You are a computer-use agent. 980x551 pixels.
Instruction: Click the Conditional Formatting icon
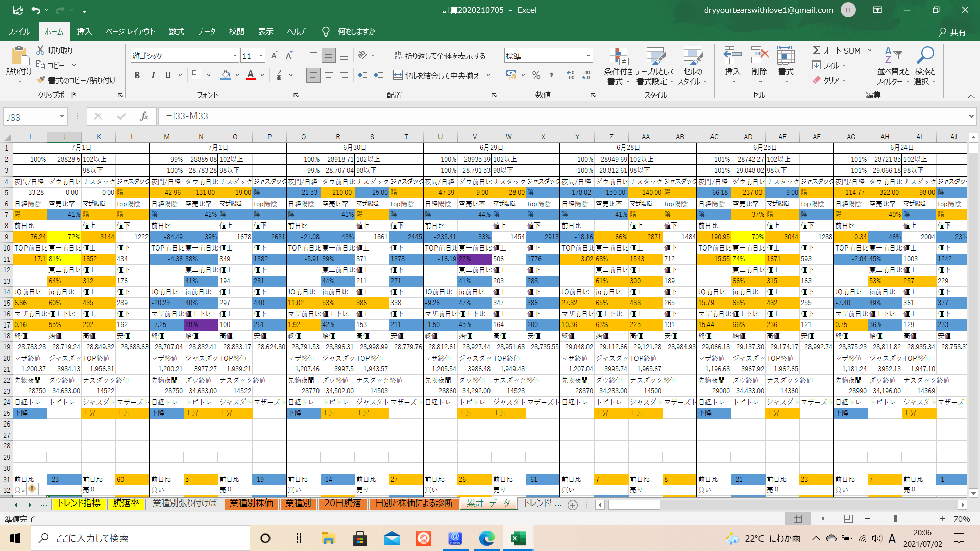pyautogui.click(x=618, y=57)
